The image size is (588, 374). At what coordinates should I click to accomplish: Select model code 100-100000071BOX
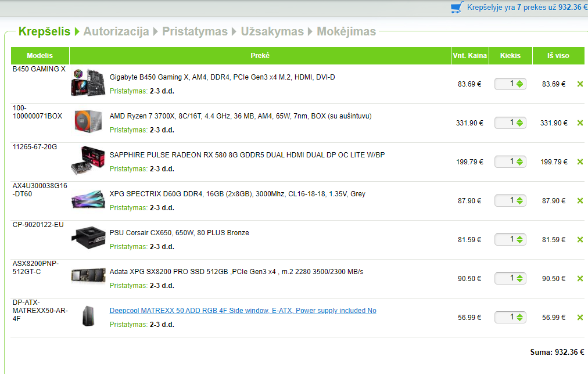tap(38, 112)
